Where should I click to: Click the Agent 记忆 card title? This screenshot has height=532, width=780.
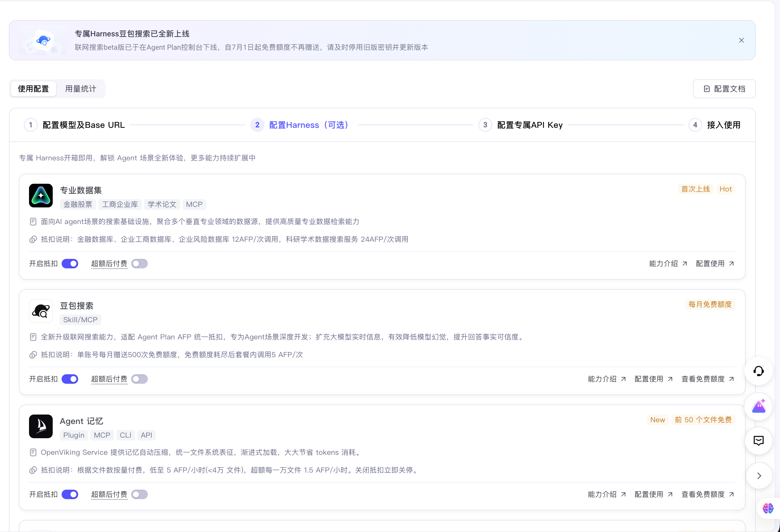(x=81, y=421)
